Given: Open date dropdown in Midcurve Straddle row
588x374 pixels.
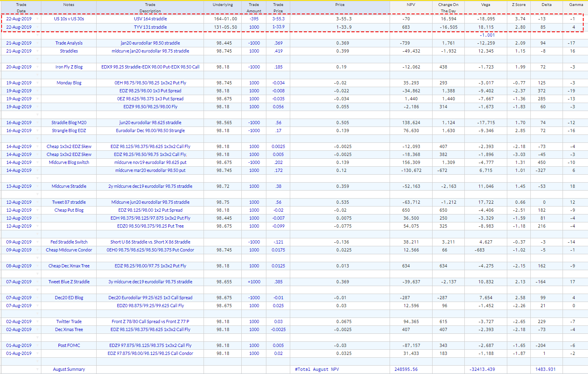Looking at the screenshot, I should (38, 186).
